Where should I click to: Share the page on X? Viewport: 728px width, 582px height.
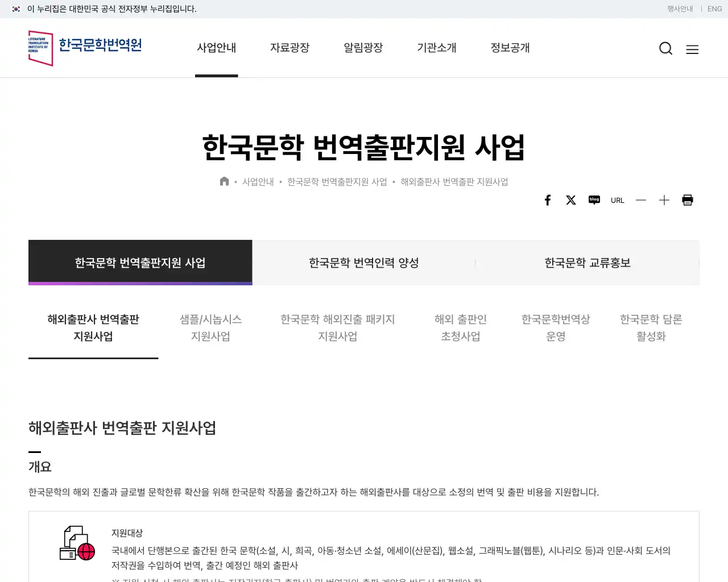coord(571,199)
